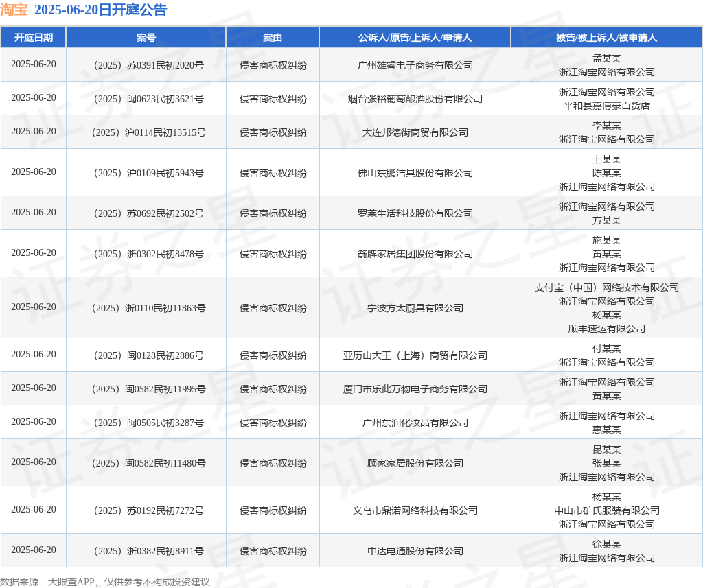
Task: Click 侵害商标权纠纷 in the first row
Action: (273, 64)
